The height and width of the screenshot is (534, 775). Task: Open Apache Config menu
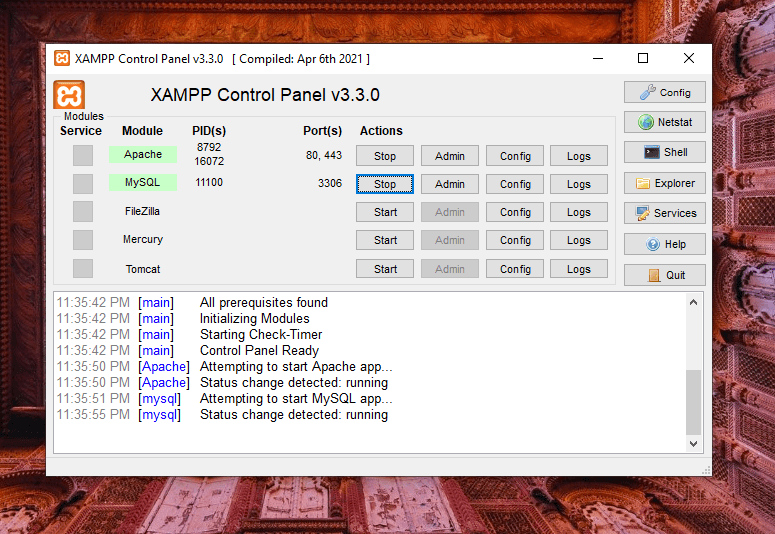point(515,156)
